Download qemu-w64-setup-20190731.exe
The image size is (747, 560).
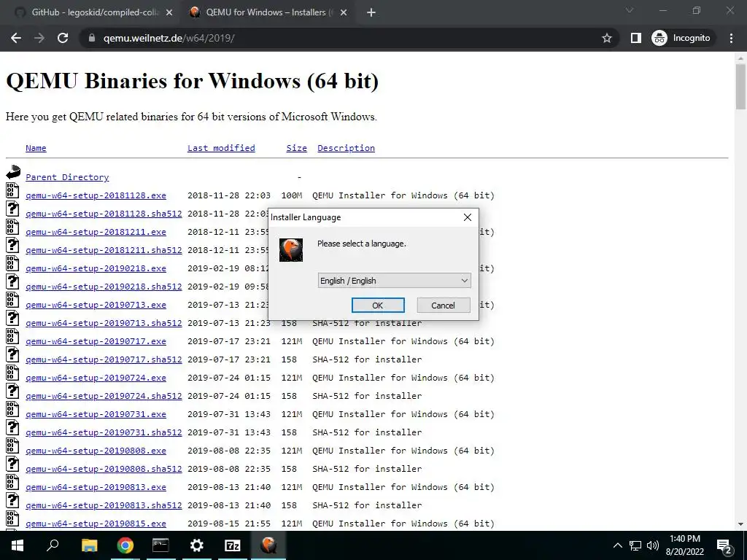[96, 414]
